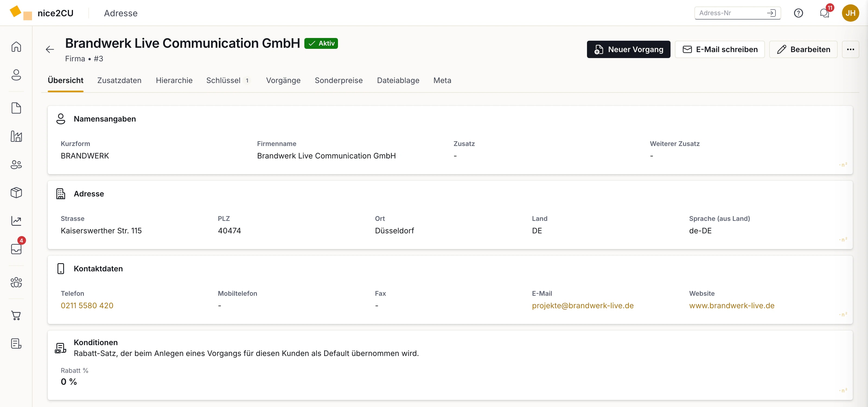Select the Übersicht tab
The image size is (868, 407).
(x=65, y=81)
